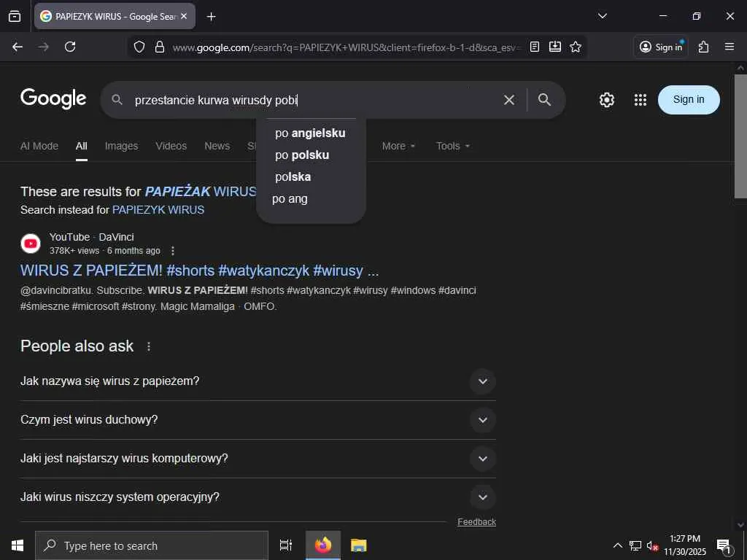Open File Explorer from taskbar
Image resolution: width=747 pixels, height=560 pixels.
(359, 545)
